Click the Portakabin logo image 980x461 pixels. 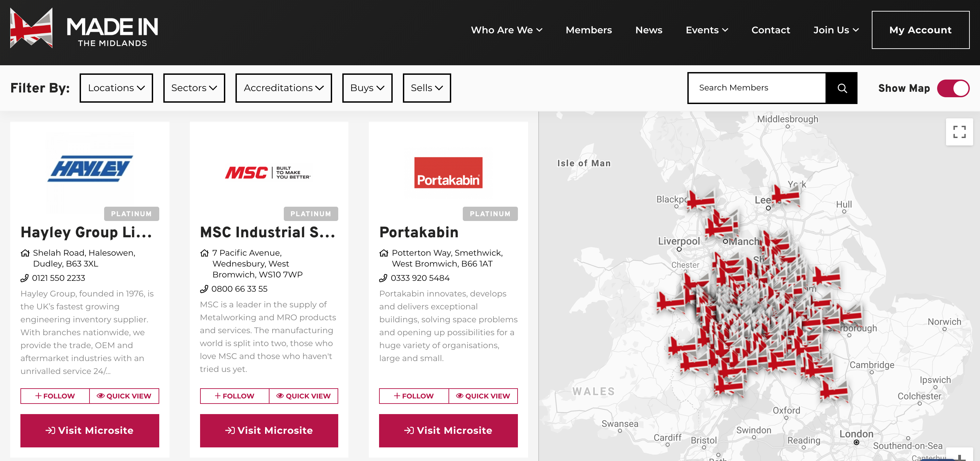coord(448,173)
